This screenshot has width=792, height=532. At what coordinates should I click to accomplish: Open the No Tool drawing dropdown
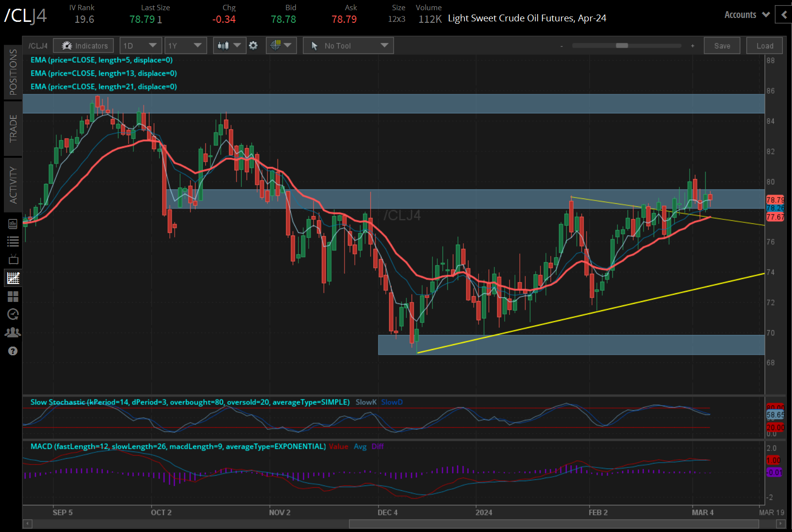[x=348, y=45]
